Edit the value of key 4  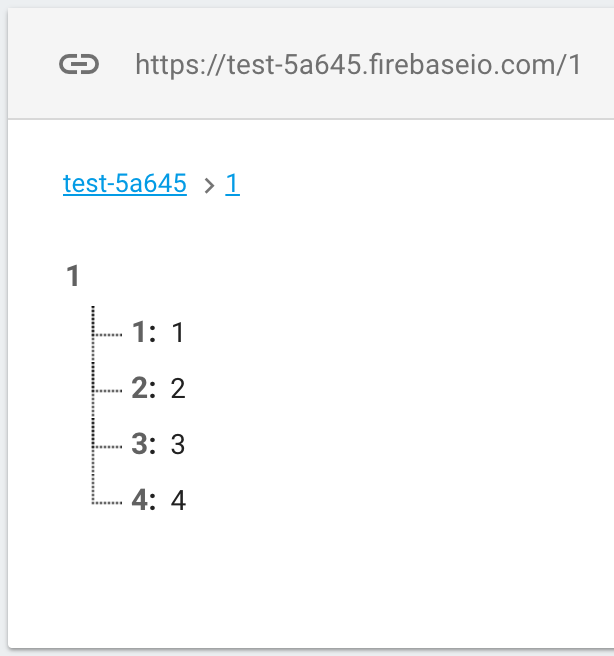[x=178, y=500]
